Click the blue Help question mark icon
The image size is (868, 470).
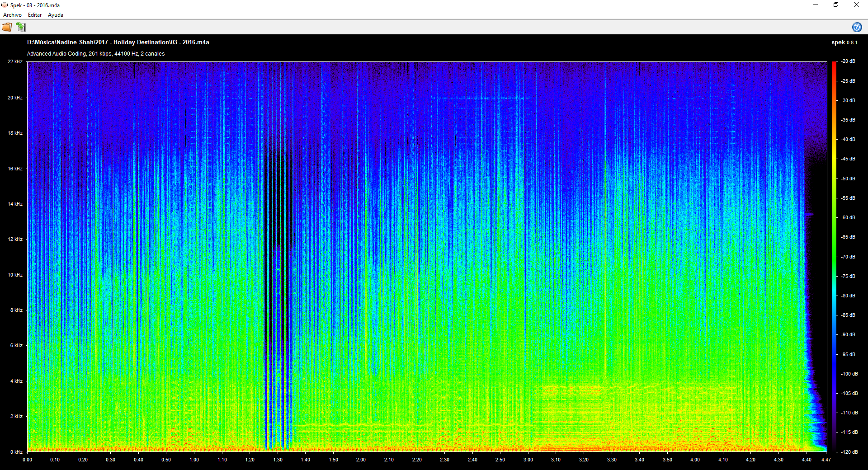tap(856, 27)
